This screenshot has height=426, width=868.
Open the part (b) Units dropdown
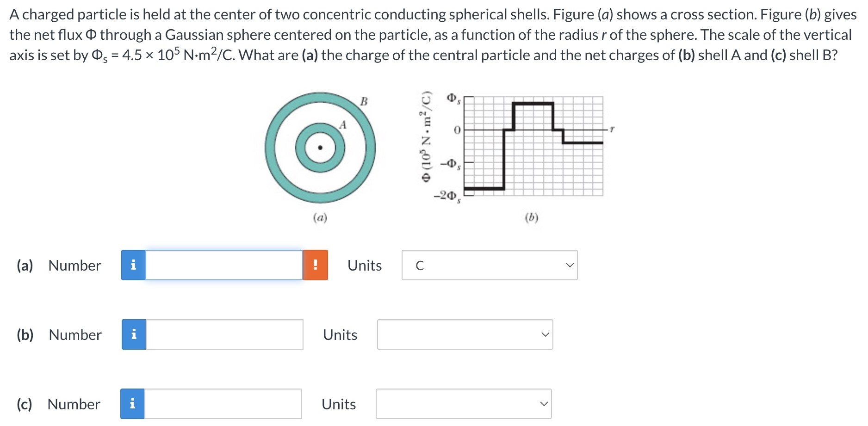click(x=465, y=334)
